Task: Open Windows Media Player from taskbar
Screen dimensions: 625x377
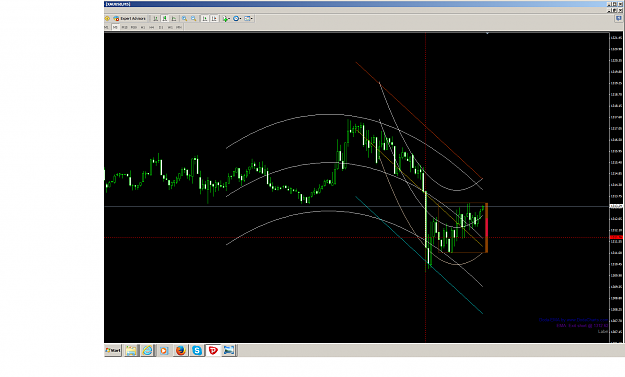Action: point(164,350)
